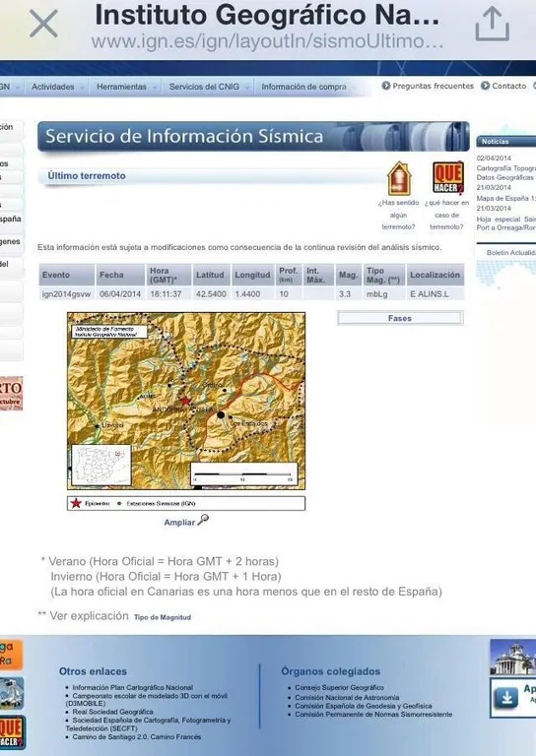Open the Noticias panel header

(x=506, y=142)
